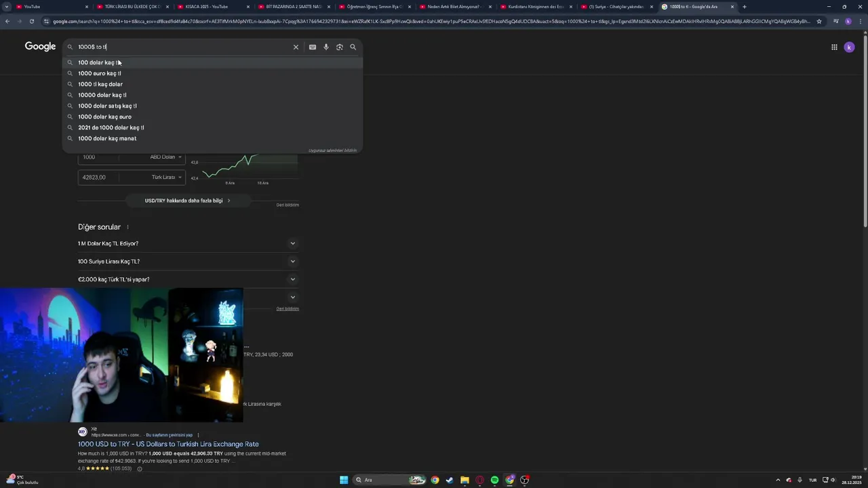
Task: Open Spotify from the taskbar
Action: 494,480
